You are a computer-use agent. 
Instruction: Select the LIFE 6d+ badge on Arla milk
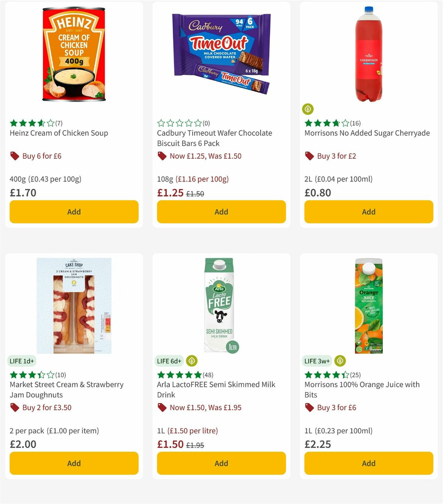point(169,361)
